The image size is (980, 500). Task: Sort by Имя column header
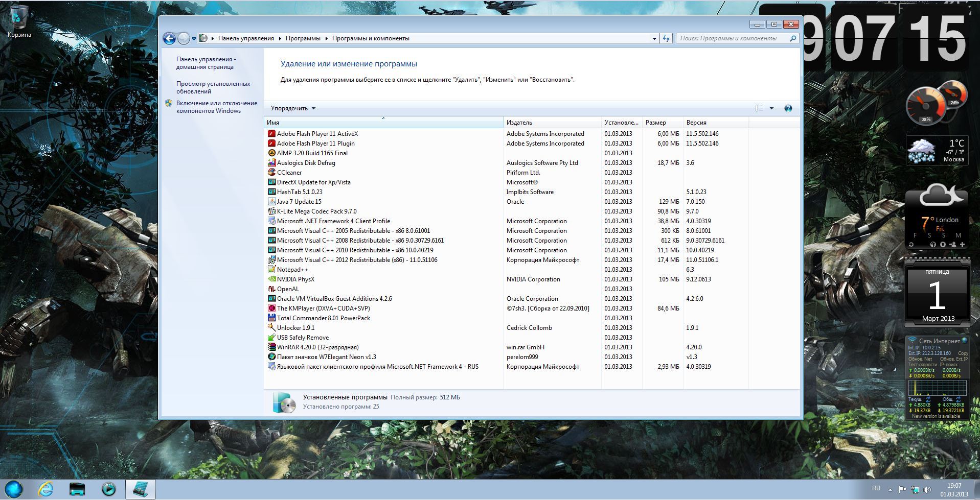coord(383,123)
